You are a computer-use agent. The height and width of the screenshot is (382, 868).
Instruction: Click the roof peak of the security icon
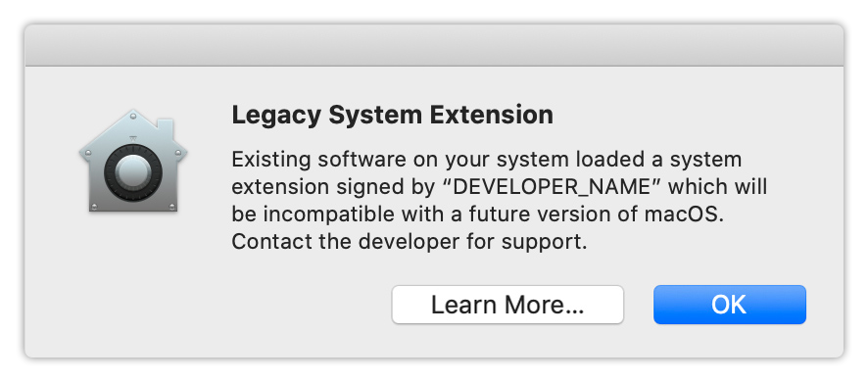(133, 114)
